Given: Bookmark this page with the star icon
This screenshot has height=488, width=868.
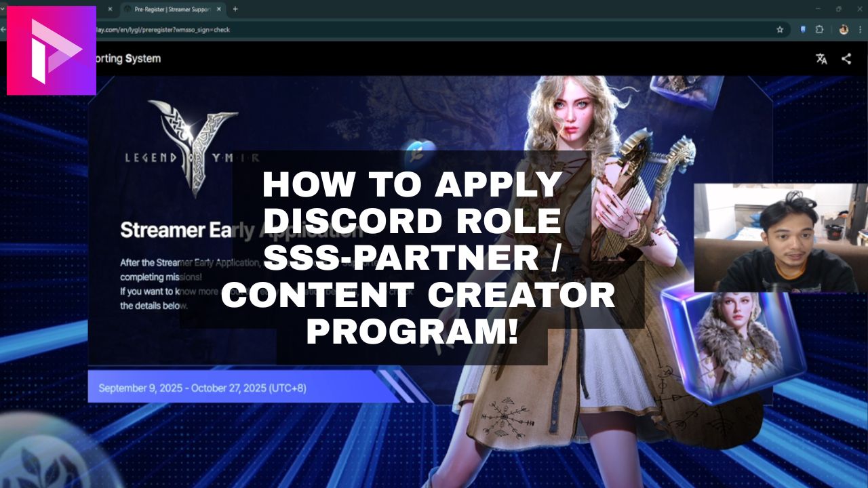Looking at the screenshot, I should point(780,30).
